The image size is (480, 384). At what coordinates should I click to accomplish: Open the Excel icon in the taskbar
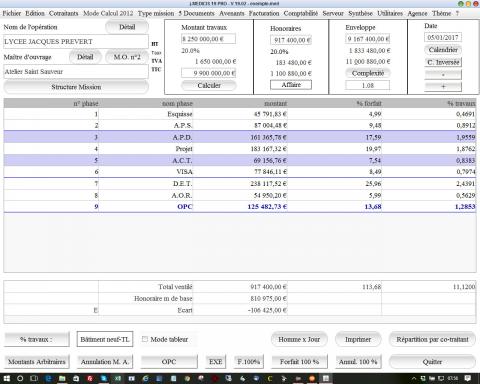point(118,378)
